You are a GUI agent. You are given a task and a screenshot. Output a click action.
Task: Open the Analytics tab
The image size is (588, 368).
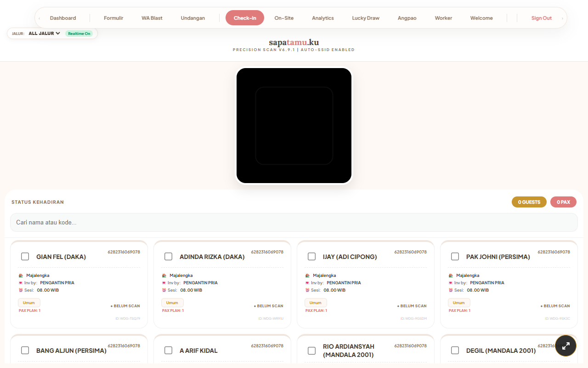pyautogui.click(x=323, y=18)
